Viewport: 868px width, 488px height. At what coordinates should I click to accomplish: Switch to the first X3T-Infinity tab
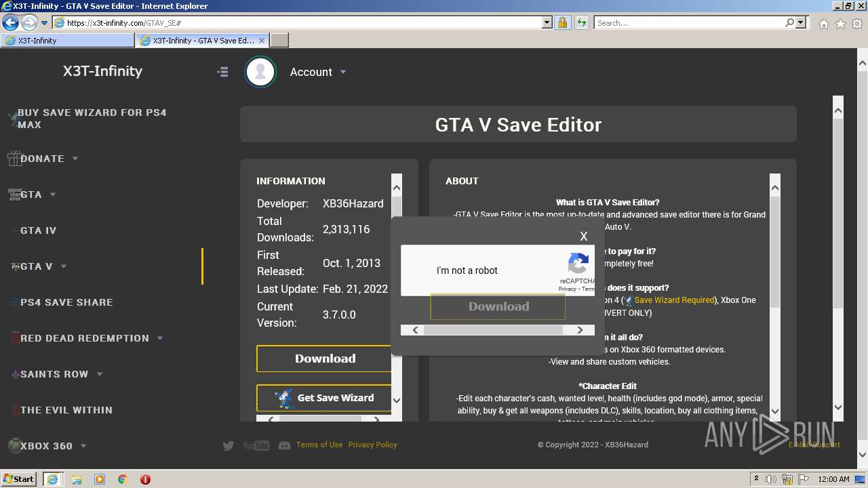click(x=68, y=41)
